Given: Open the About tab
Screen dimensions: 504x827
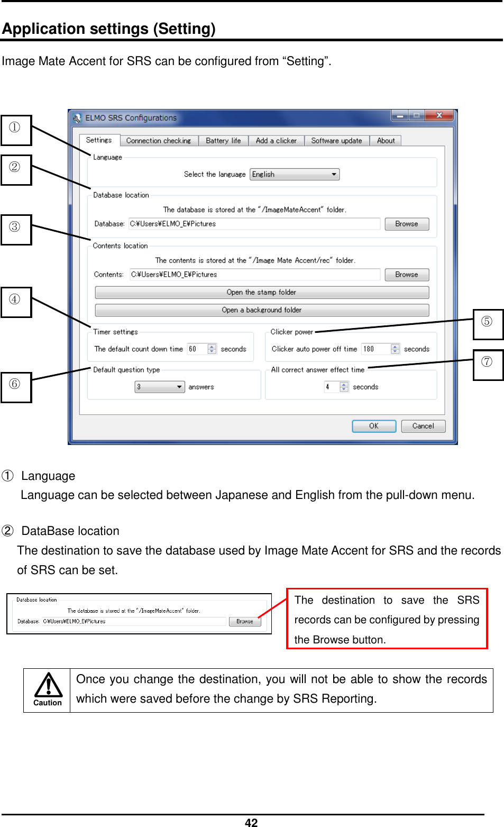Looking at the screenshot, I should [386, 141].
